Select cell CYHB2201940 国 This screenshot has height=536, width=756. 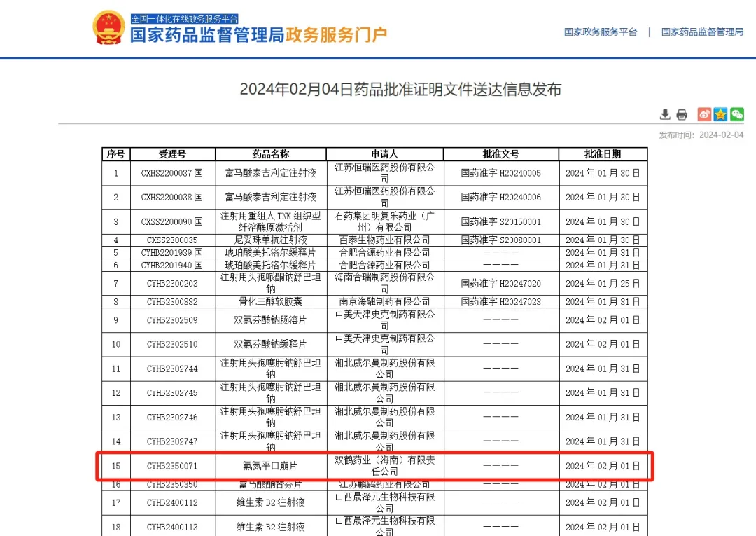[172, 266]
